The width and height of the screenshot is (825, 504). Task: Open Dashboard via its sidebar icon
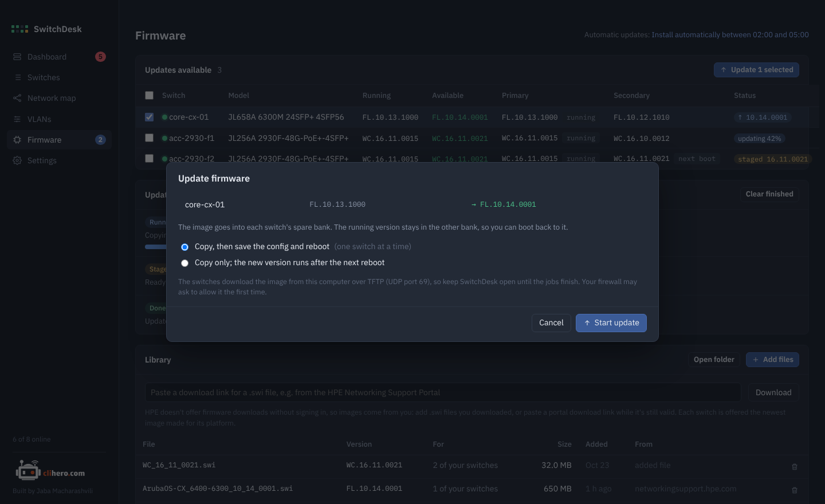click(17, 57)
